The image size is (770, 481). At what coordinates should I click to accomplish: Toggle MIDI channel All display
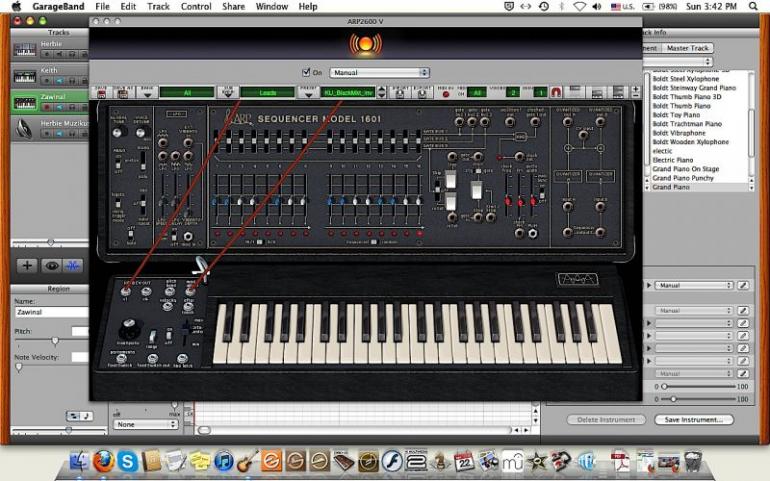click(x=476, y=92)
